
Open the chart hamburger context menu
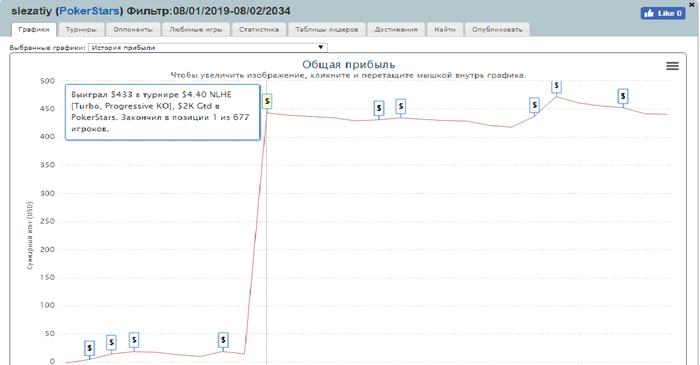[x=672, y=66]
